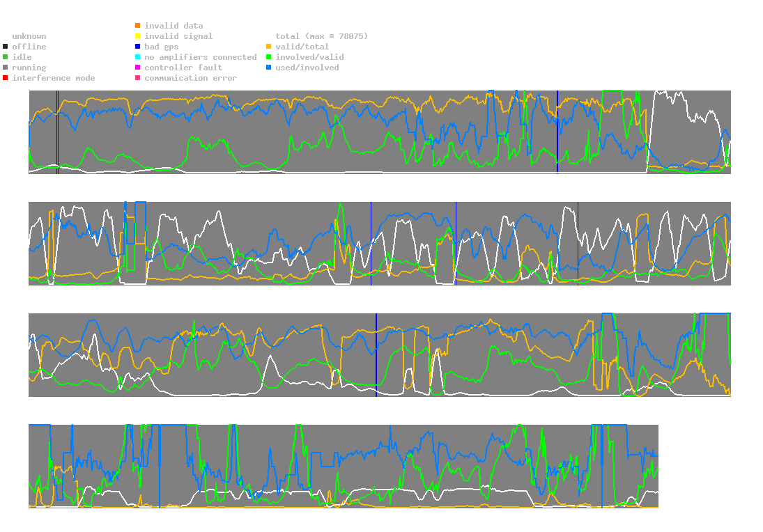
Task: Select the blue used/involved line swatch
Action: (269, 68)
